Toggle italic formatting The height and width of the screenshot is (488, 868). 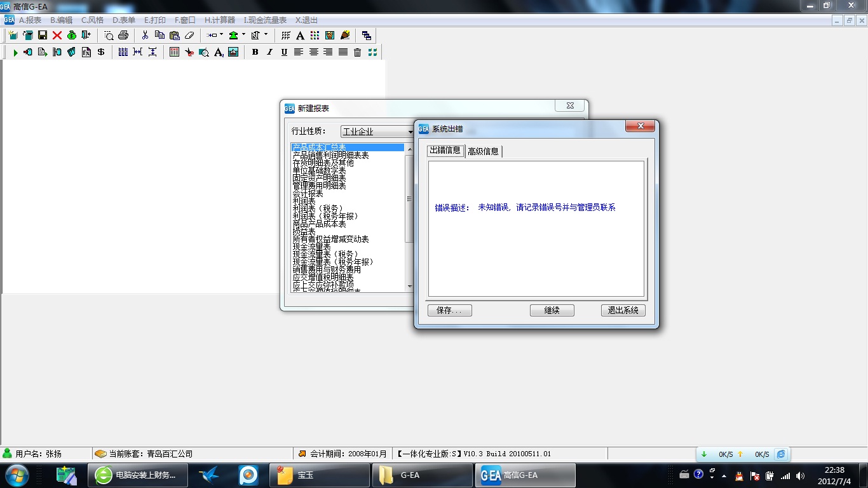tap(269, 52)
